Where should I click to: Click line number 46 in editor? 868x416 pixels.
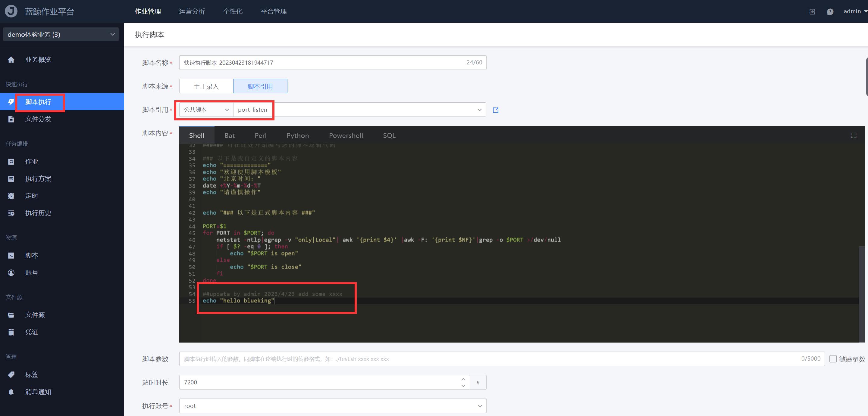[x=192, y=240]
